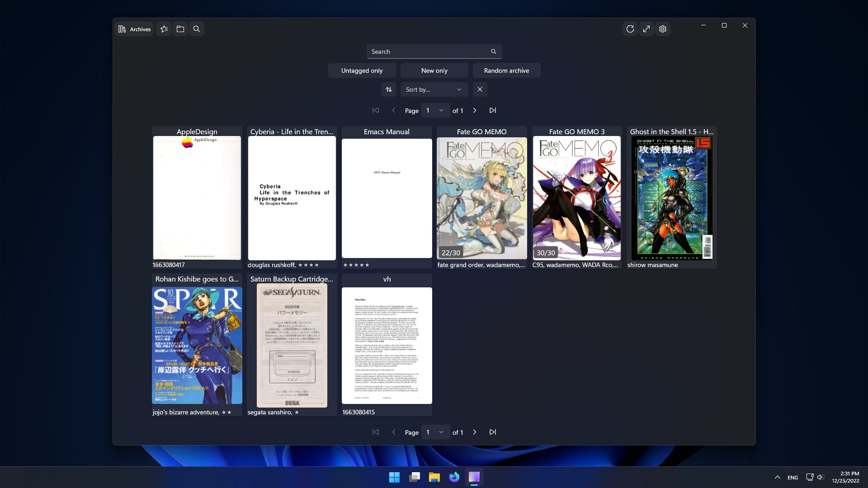
Task: Go to next page at top pager
Action: [475, 110]
